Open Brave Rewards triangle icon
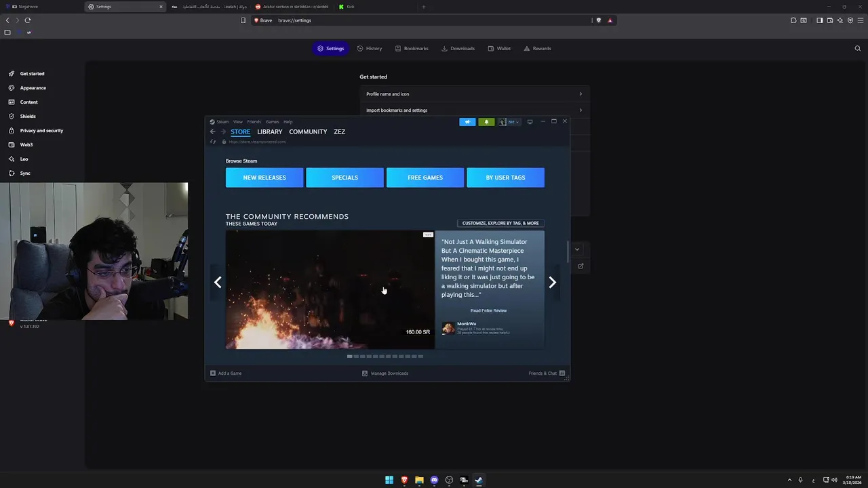The width and height of the screenshot is (868, 488). coord(610,20)
